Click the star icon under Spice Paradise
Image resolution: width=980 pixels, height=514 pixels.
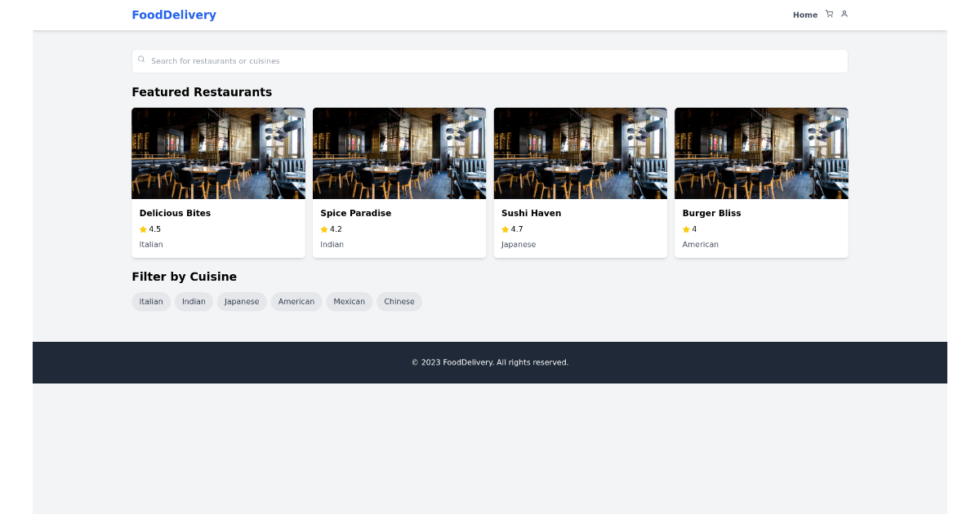click(x=323, y=229)
